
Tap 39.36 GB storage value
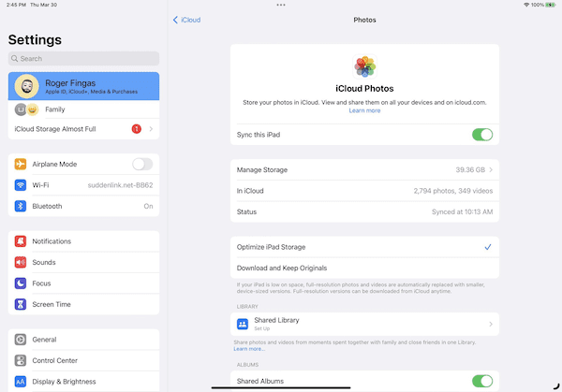pos(470,169)
